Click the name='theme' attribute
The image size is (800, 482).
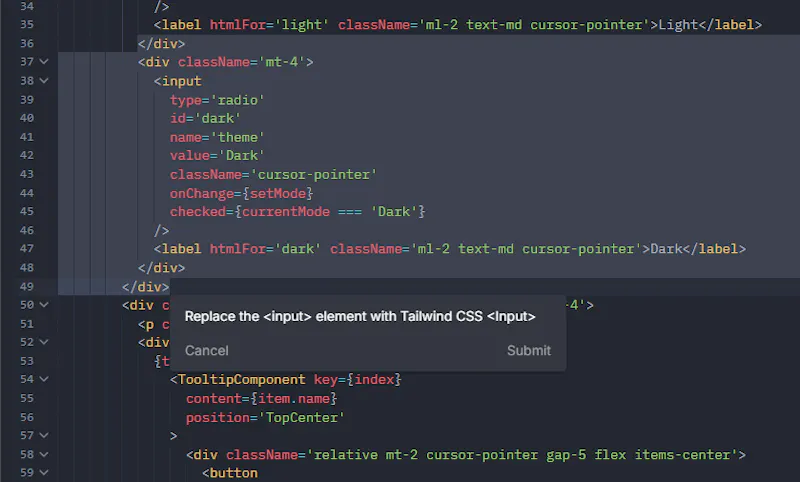[217, 137]
